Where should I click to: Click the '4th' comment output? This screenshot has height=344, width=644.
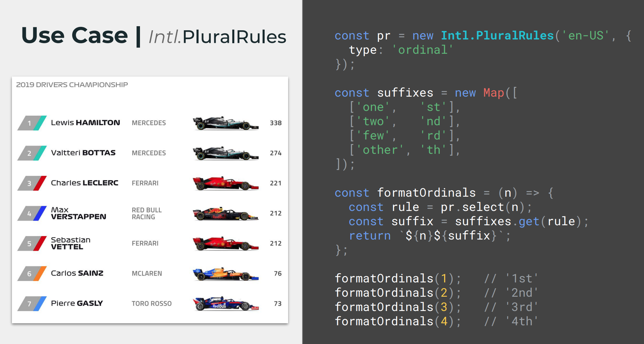point(522,322)
